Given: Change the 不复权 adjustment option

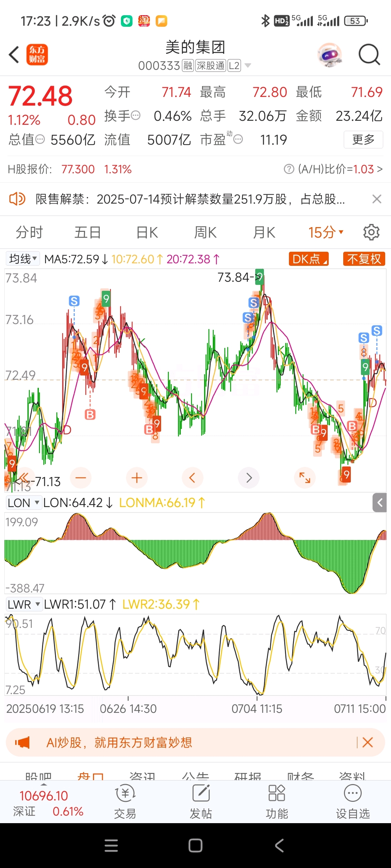Looking at the screenshot, I should click(364, 259).
